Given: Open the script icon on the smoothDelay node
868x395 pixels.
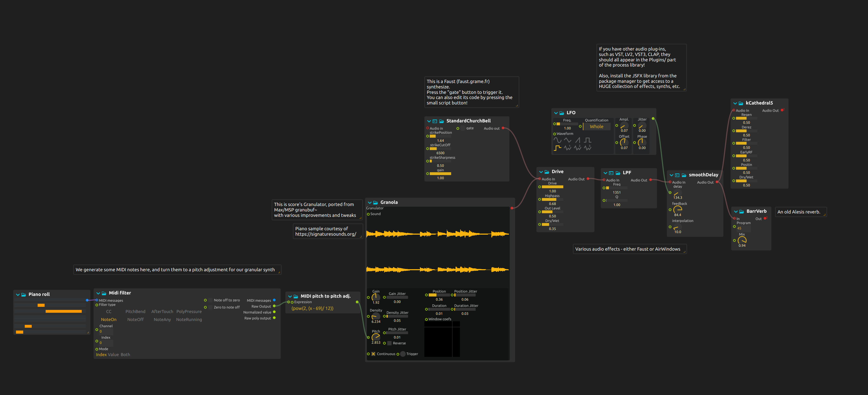Looking at the screenshot, I should [x=678, y=175].
